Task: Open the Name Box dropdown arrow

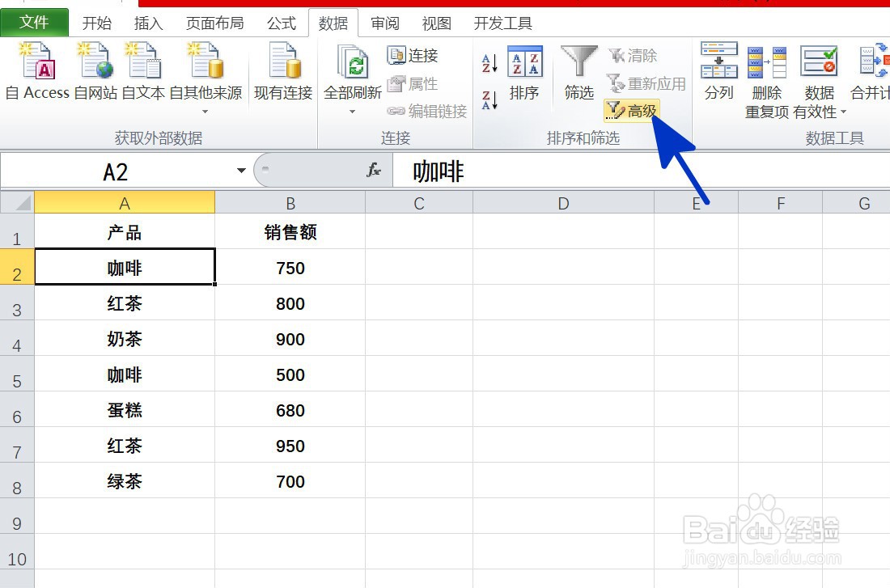Action: click(240, 171)
